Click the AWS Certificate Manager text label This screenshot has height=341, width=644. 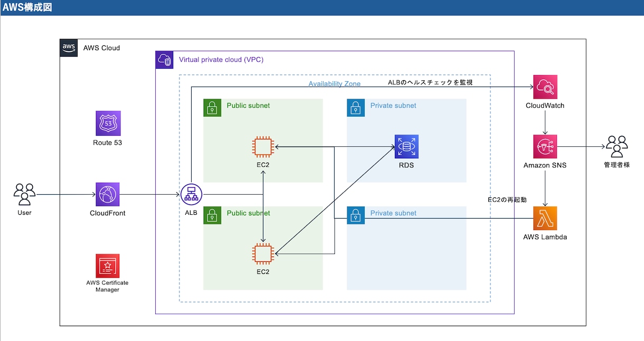pyautogui.click(x=108, y=286)
